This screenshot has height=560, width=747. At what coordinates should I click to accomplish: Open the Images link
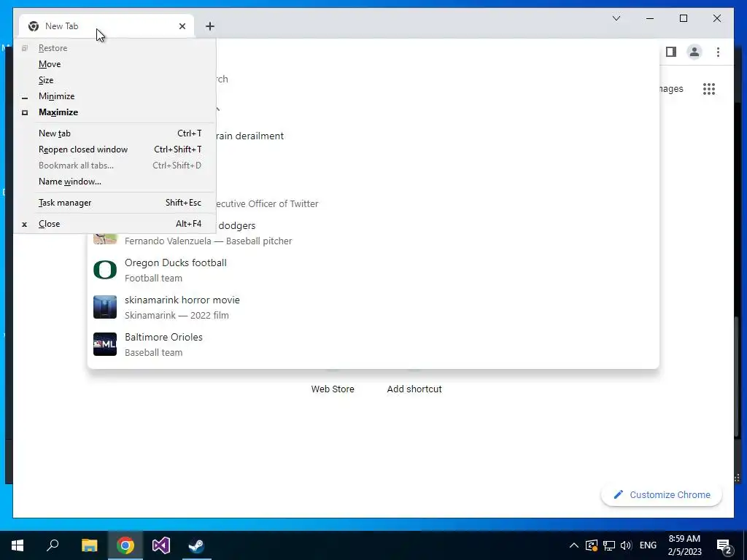pyautogui.click(x=671, y=88)
